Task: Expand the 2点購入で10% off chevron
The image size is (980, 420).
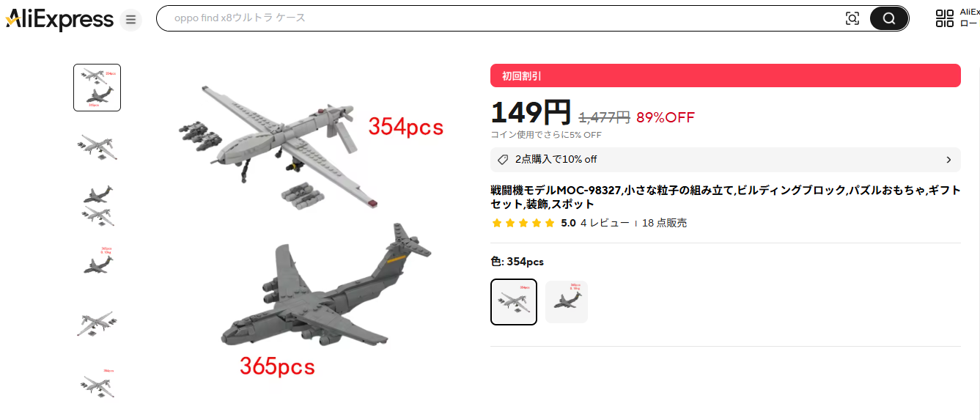Action: click(x=948, y=160)
